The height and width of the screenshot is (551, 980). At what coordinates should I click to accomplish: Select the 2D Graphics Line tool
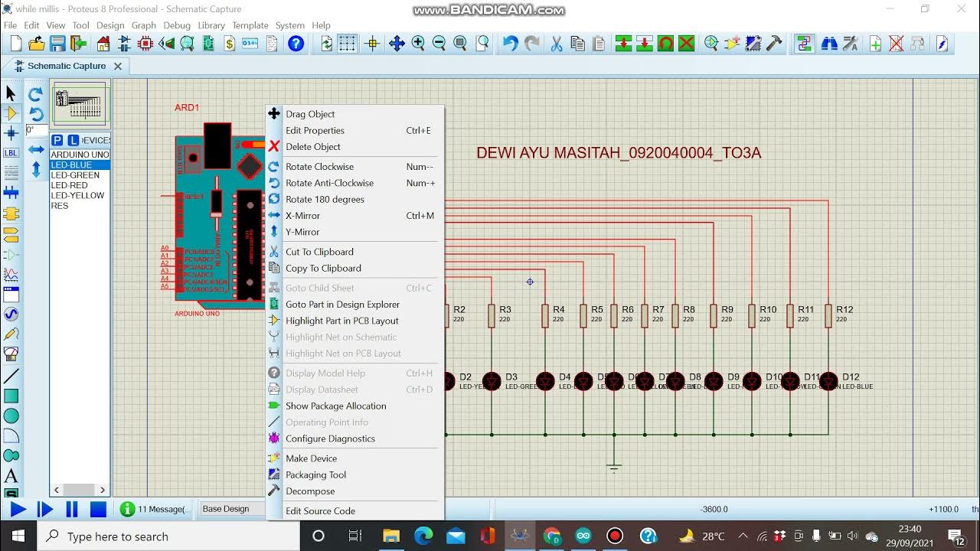[x=11, y=376]
